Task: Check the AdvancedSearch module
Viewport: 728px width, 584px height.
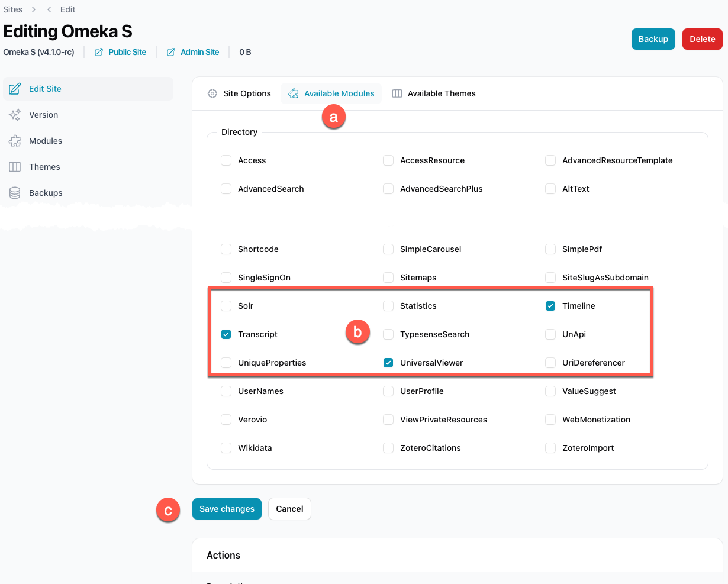Action: click(226, 189)
